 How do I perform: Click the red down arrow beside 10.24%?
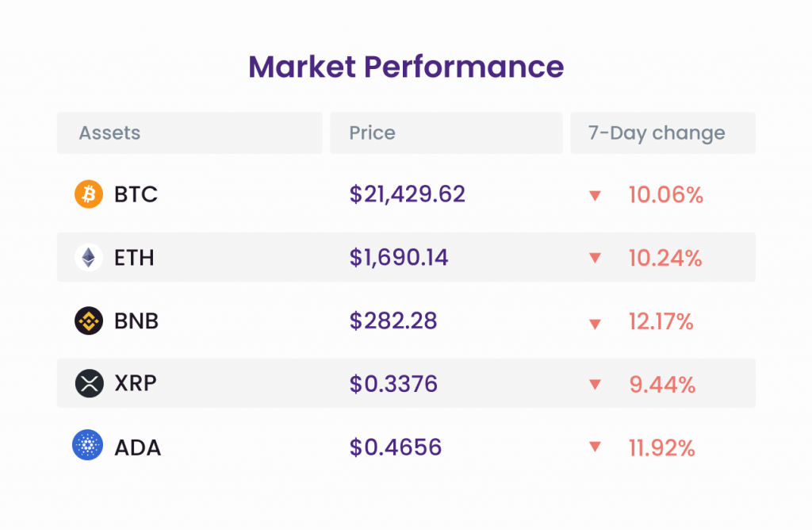tap(595, 258)
